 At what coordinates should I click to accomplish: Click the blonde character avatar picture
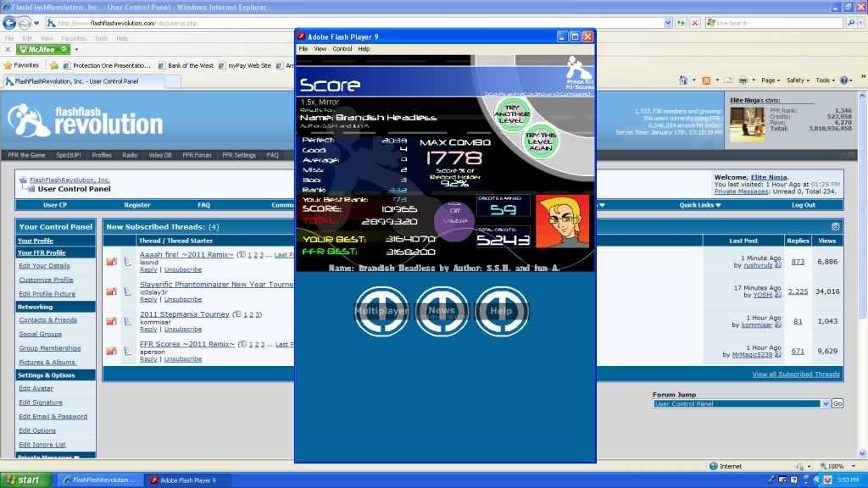(x=561, y=221)
